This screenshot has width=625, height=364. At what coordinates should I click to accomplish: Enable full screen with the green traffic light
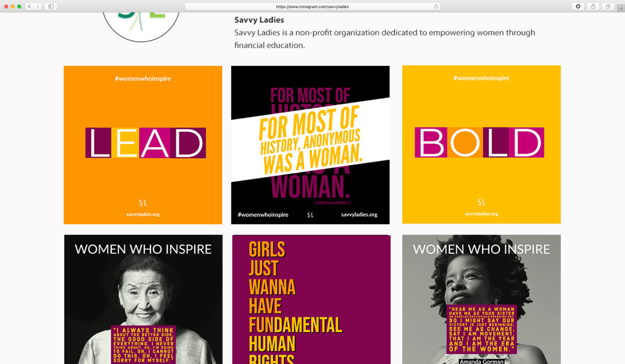19,6
